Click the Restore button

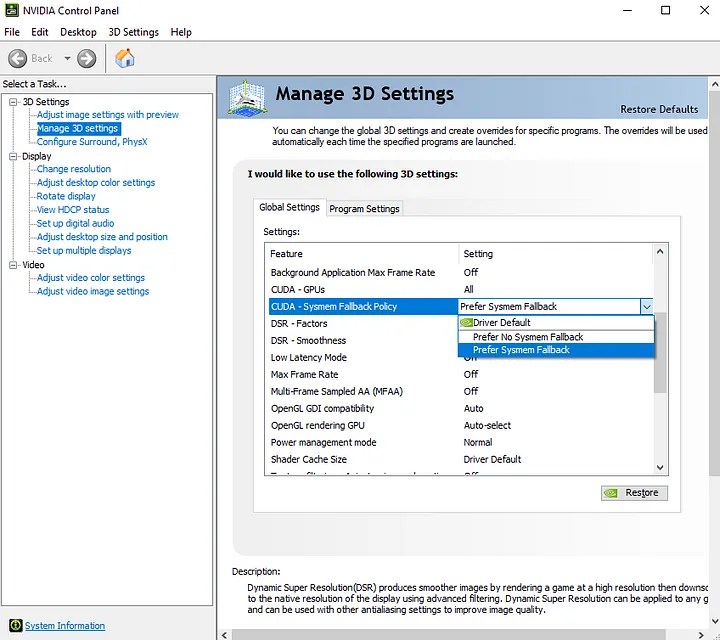coord(634,493)
